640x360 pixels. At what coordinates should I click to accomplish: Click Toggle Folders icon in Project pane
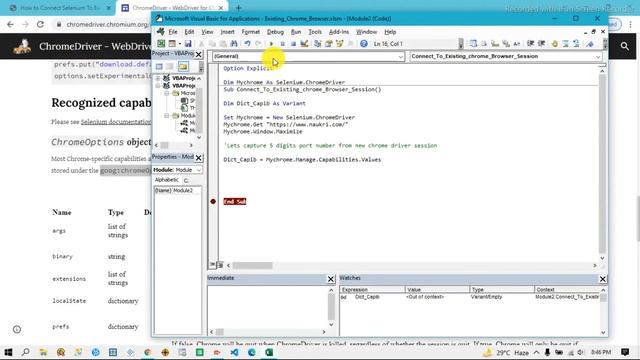[183, 67]
